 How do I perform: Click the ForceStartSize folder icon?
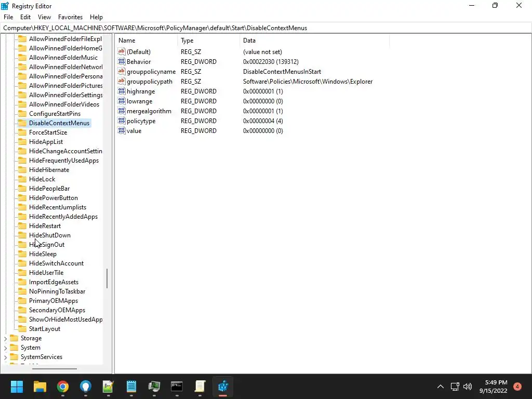click(22, 132)
